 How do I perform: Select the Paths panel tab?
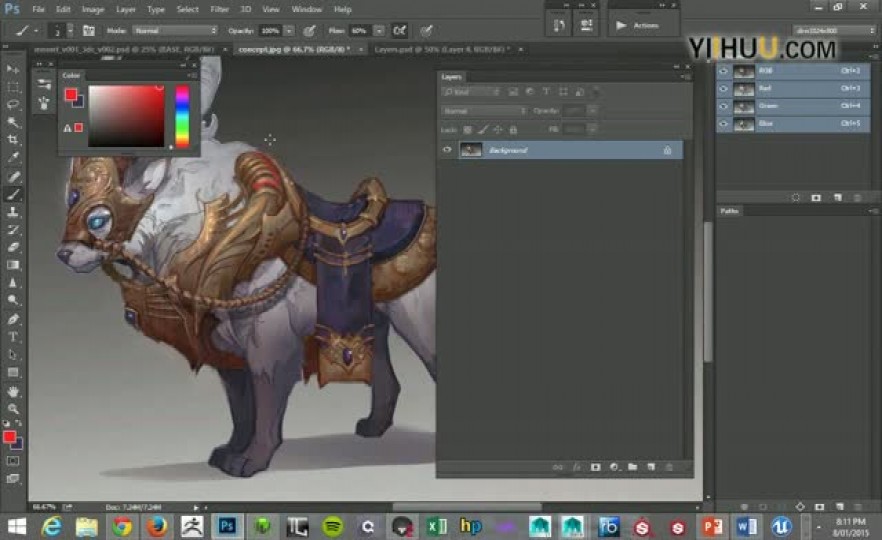[x=730, y=211]
